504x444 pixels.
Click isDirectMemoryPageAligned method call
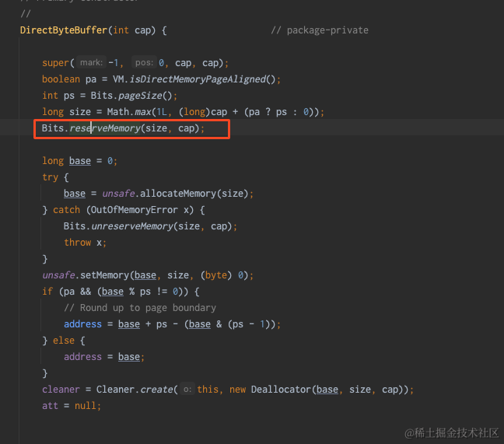pyautogui.click(x=198, y=79)
